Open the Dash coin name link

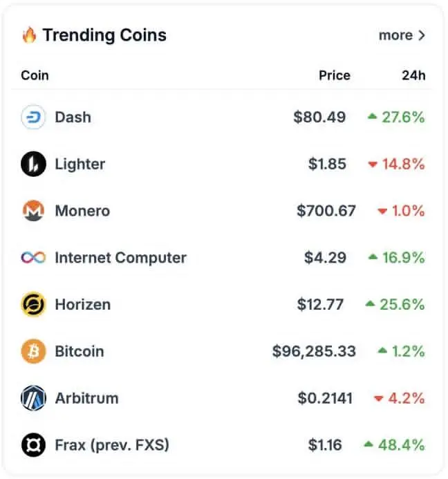[x=73, y=118]
